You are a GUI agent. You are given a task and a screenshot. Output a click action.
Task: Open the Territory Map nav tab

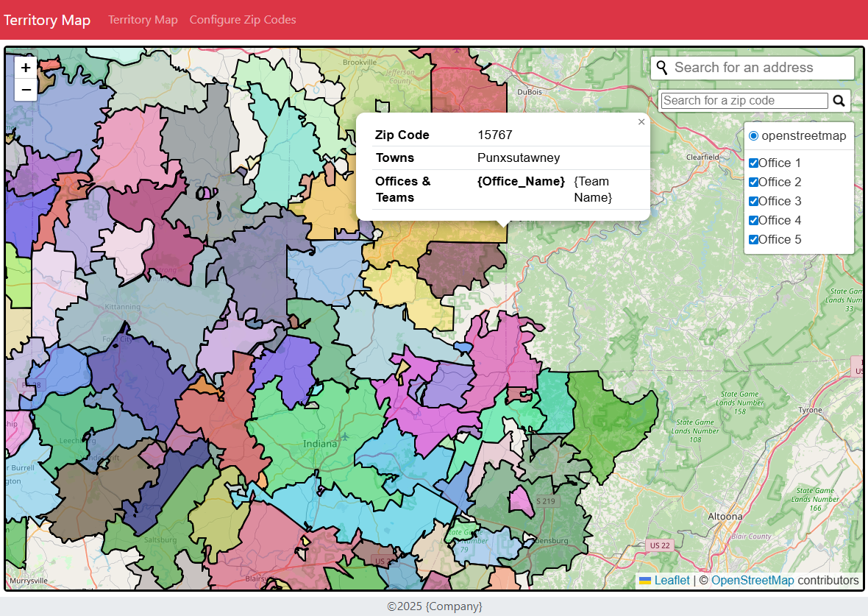coord(143,20)
